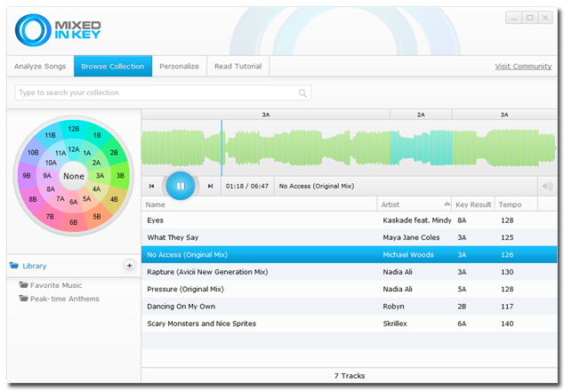
Task: Select 7B on the Camelot wheel
Action: (50, 216)
